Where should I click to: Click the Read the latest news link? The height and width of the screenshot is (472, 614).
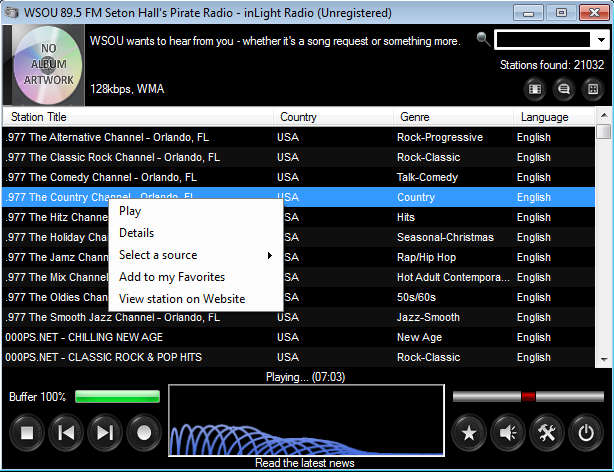pyautogui.click(x=306, y=463)
